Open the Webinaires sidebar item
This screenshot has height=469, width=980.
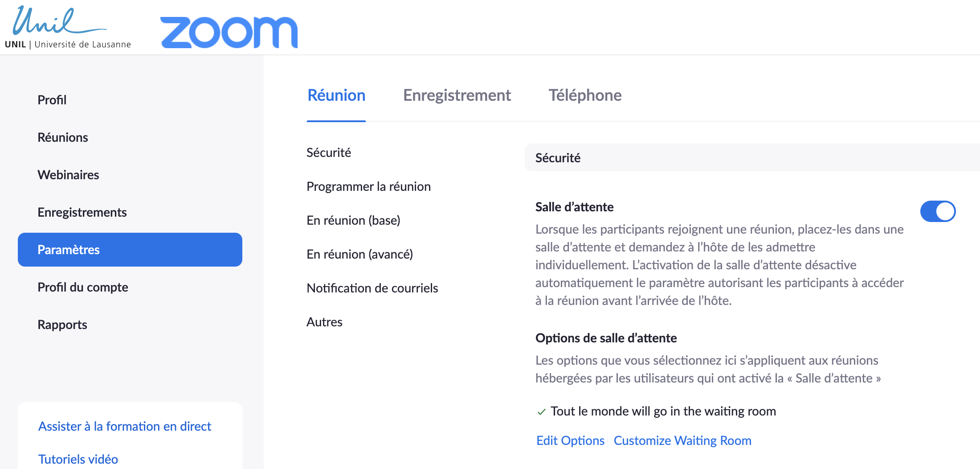(x=68, y=175)
